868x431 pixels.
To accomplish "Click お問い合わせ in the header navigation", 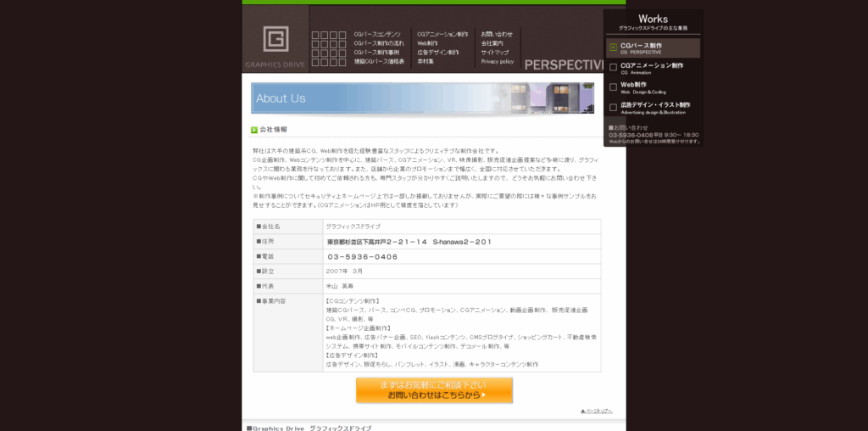I will 497,35.
